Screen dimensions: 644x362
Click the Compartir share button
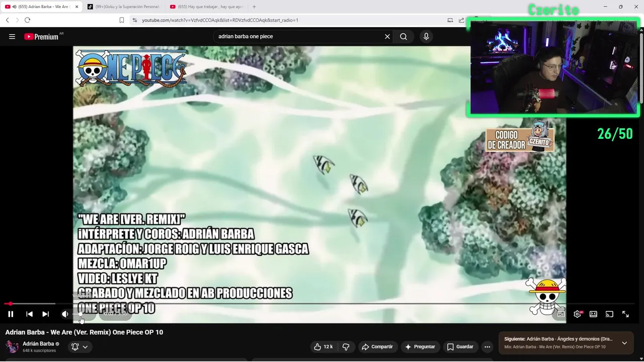point(378,347)
